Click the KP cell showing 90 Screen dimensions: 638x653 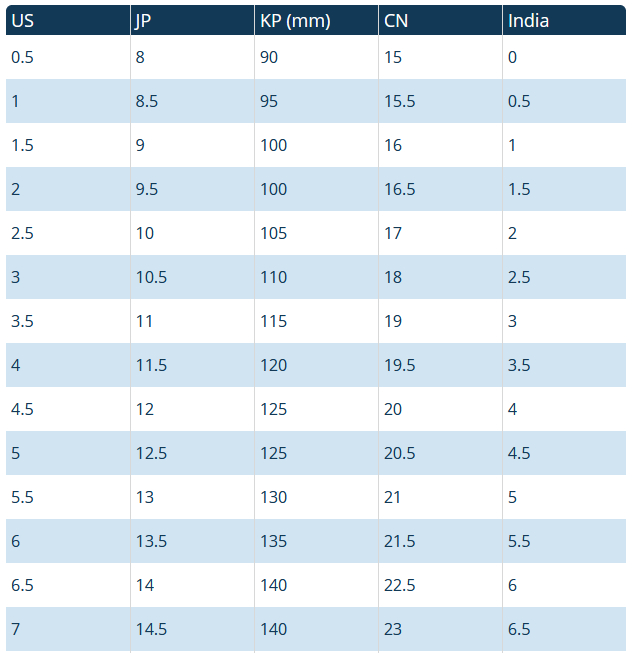(269, 57)
